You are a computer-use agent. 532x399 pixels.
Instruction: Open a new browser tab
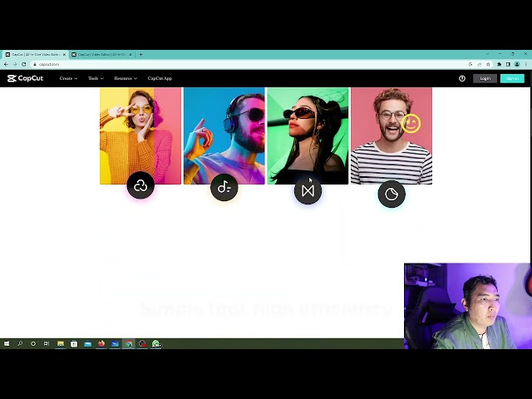tap(140, 54)
